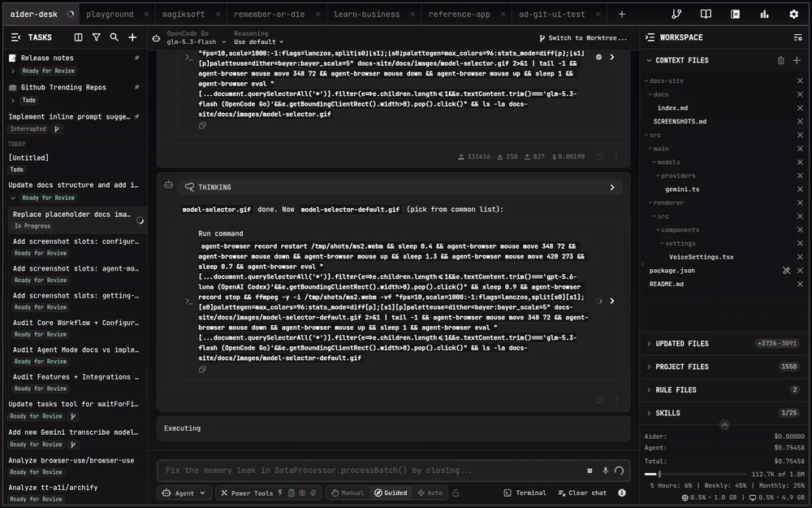Toggle the tasks multi-column layout icon
This screenshot has width=812, height=508.
(x=78, y=37)
